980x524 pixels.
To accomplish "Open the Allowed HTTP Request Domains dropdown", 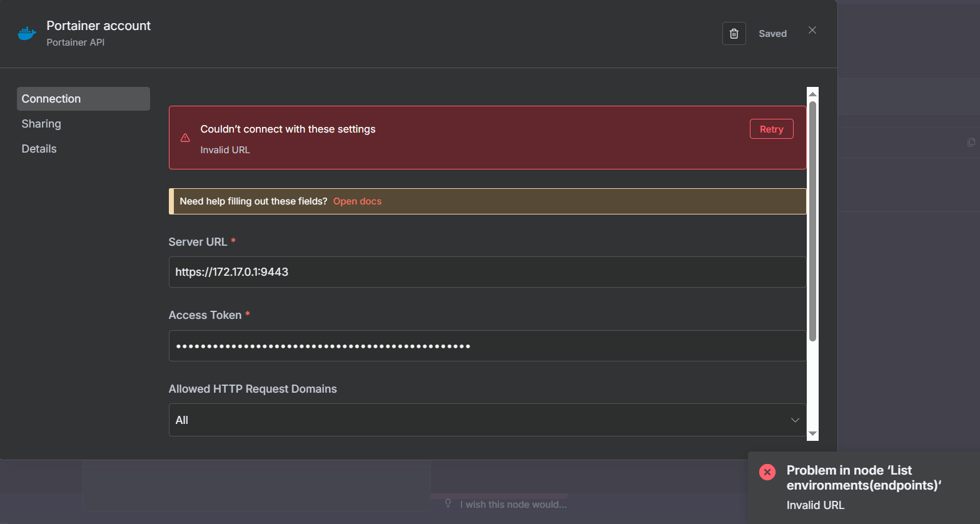I will tap(487, 420).
